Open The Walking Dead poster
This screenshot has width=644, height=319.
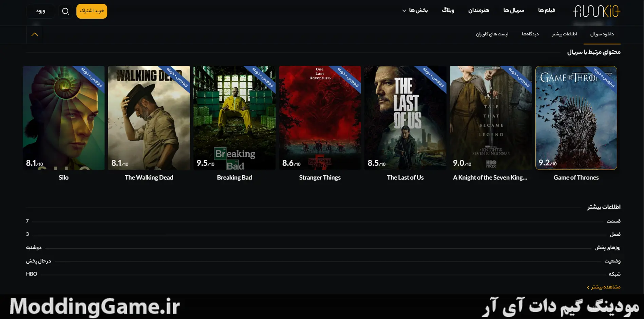coord(149,118)
